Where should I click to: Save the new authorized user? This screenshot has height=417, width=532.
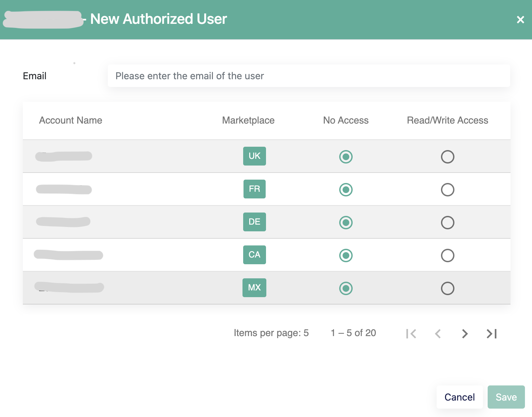(506, 397)
